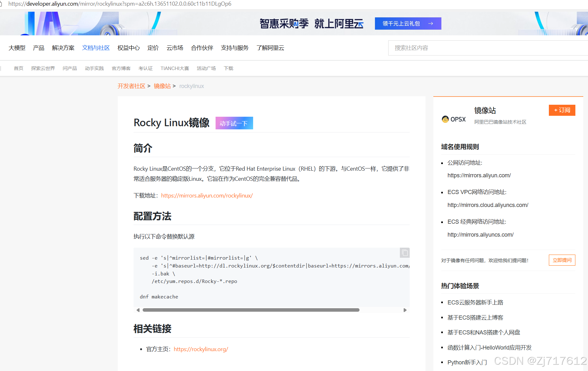588x371 pixels.
Task: Open 函数计算入门-HelloWorld应用开发 link
Action: point(490,348)
